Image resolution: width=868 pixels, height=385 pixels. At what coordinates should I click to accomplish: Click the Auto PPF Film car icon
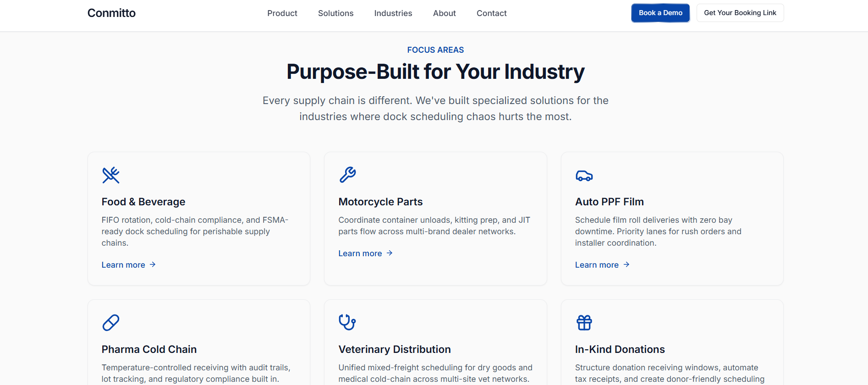(584, 176)
